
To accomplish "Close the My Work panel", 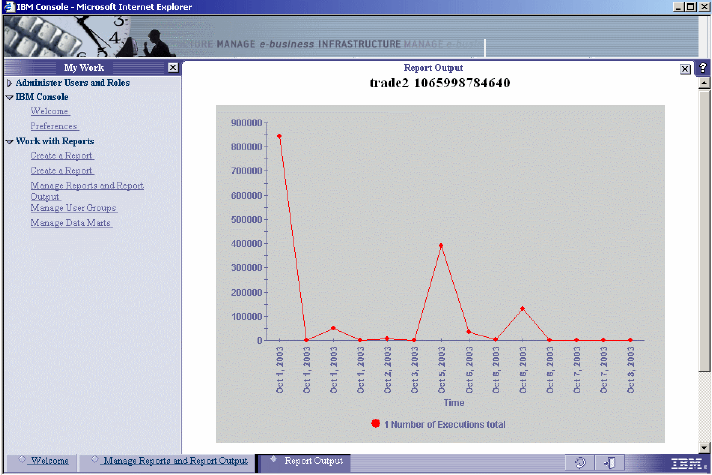I will coord(173,68).
